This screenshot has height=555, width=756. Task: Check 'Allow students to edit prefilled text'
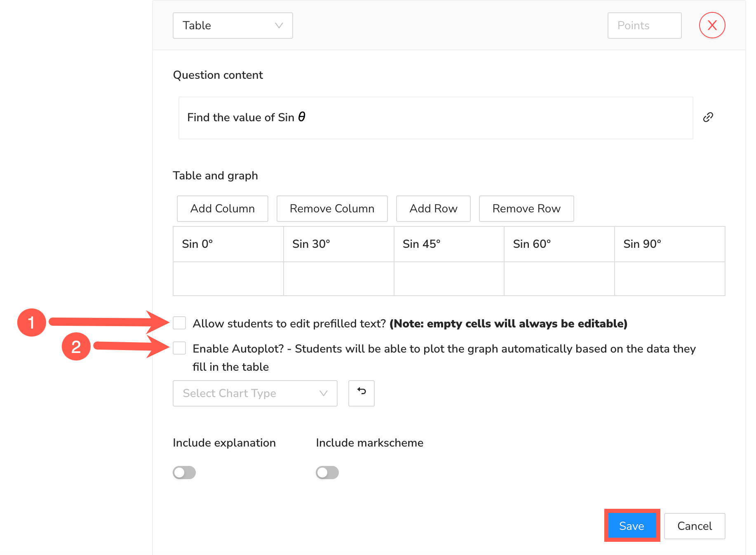tap(179, 323)
